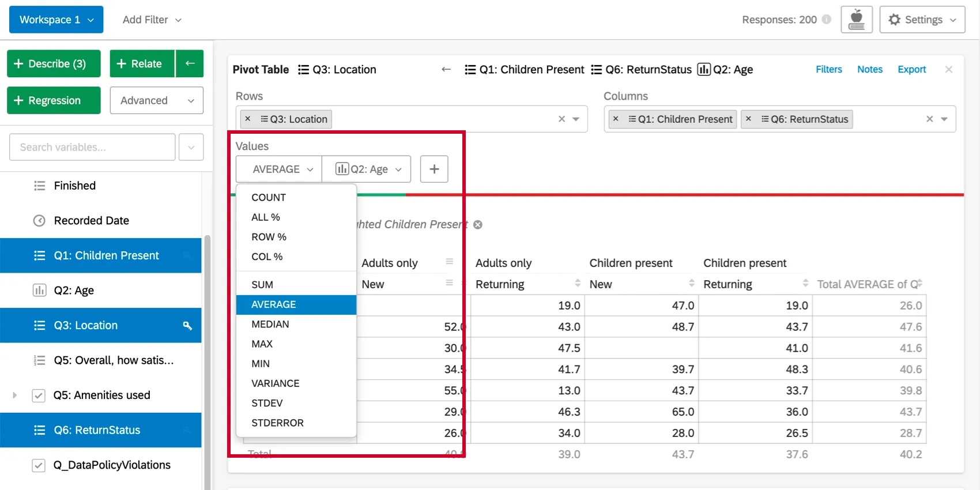Click the Search variables input field
Viewport: 980px width, 490px height.
(x=92, y=147)
